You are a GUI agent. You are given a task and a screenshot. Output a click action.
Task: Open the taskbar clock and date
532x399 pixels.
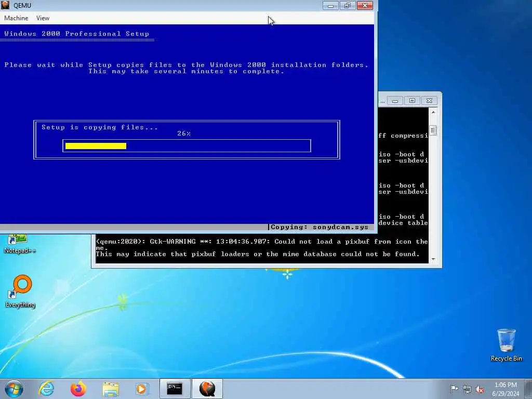pos(506,389)
